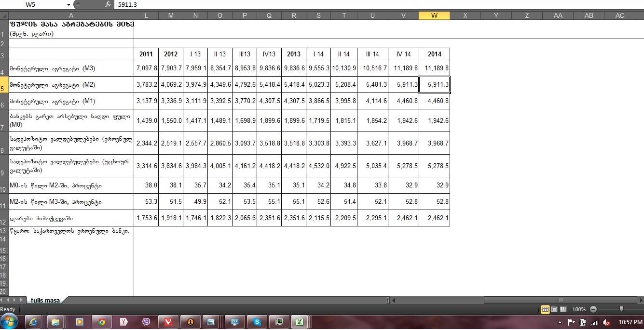
Task: Select row 5 header
Action: (4, 85)
